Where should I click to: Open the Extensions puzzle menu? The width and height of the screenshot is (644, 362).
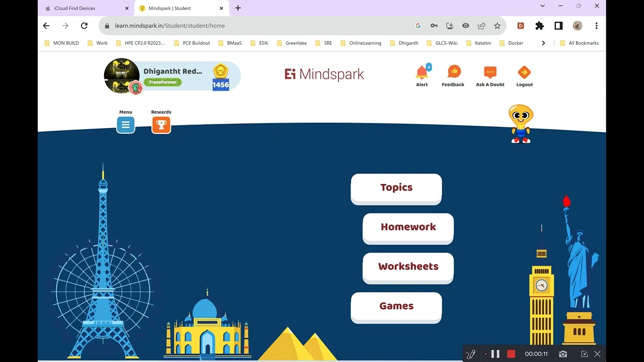click(x=539, y=26)
